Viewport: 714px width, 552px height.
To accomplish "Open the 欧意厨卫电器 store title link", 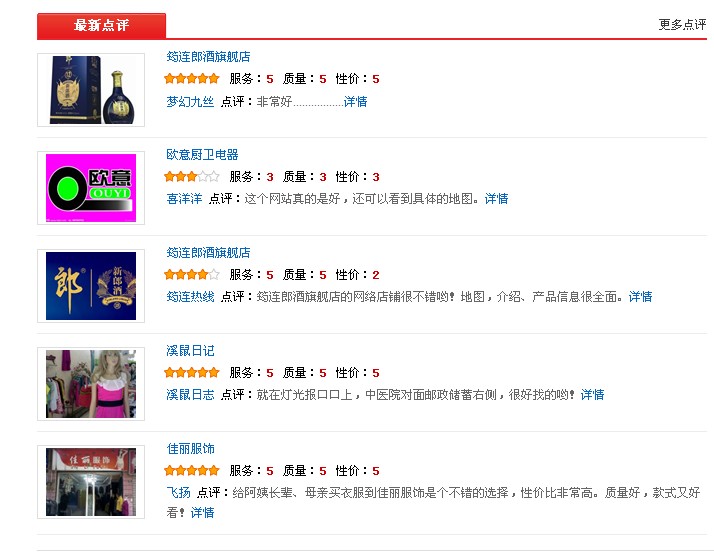I will (x=202, y=155).
